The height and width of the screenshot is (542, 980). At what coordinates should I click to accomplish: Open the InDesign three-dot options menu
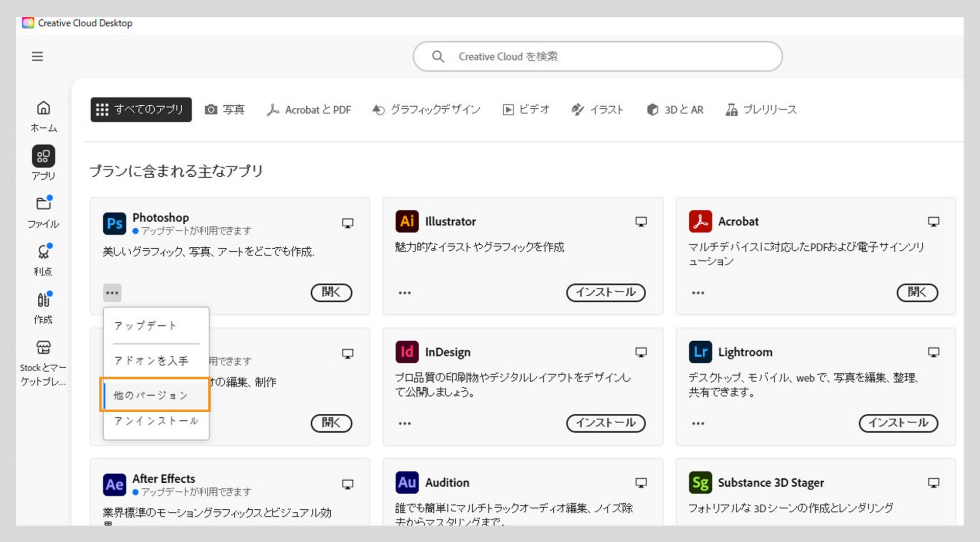tap(405, 423)
